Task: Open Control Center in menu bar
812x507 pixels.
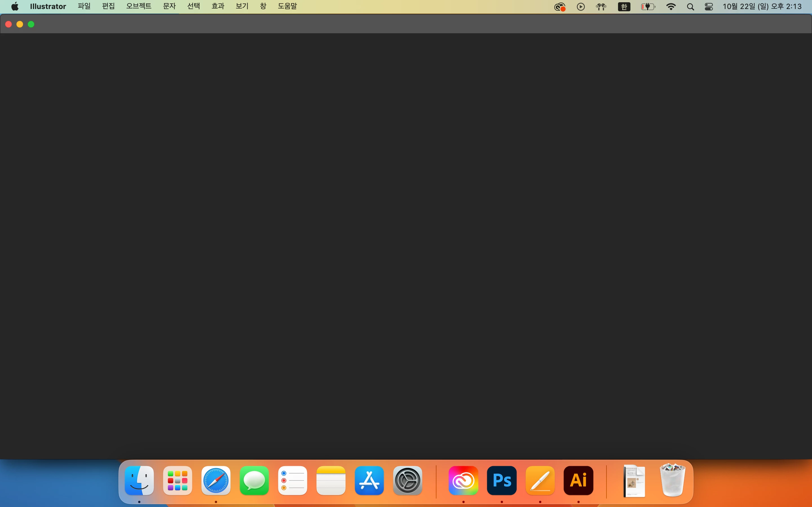Action: pos(709,7)
